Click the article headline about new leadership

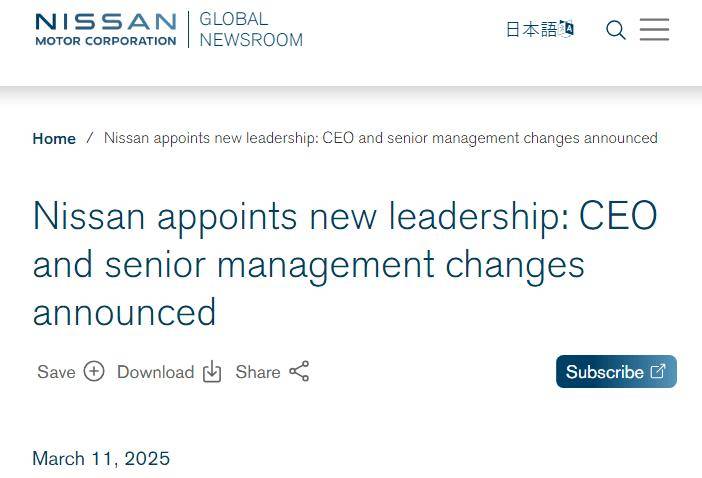coord(345,264)
